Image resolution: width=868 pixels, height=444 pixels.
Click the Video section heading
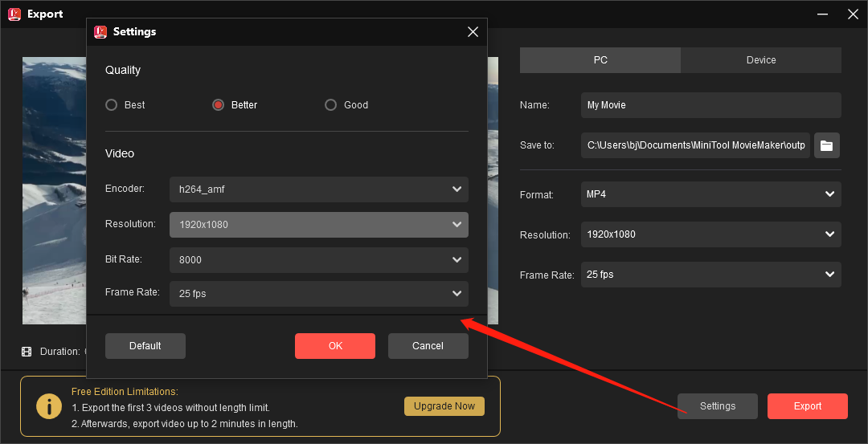[120, 153]
